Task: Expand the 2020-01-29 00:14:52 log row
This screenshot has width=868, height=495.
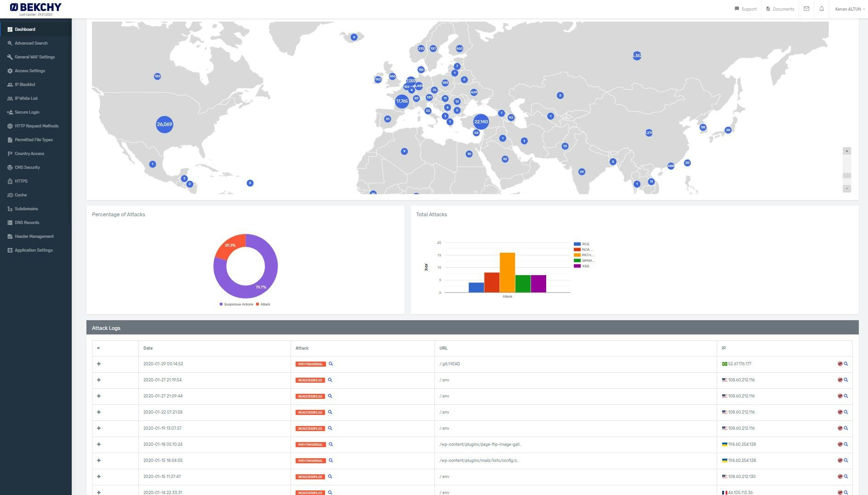Action: (99, 364)
